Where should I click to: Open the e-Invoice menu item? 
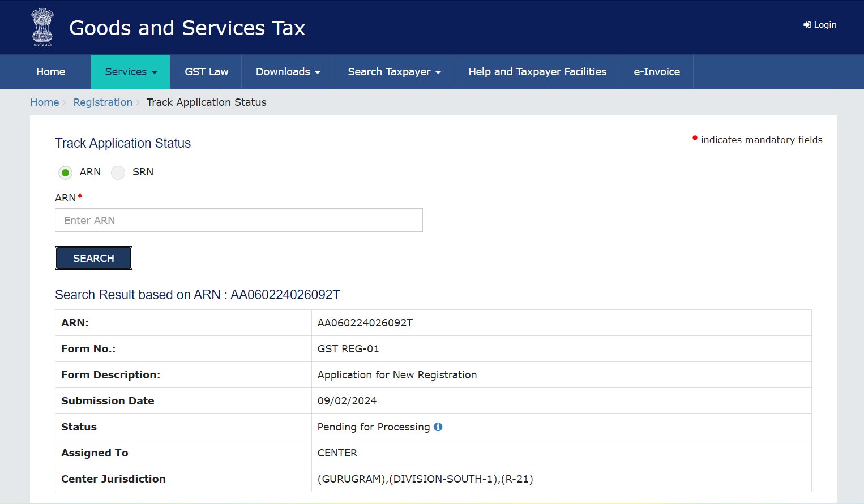pyautogui.click(x=656, y=72)
